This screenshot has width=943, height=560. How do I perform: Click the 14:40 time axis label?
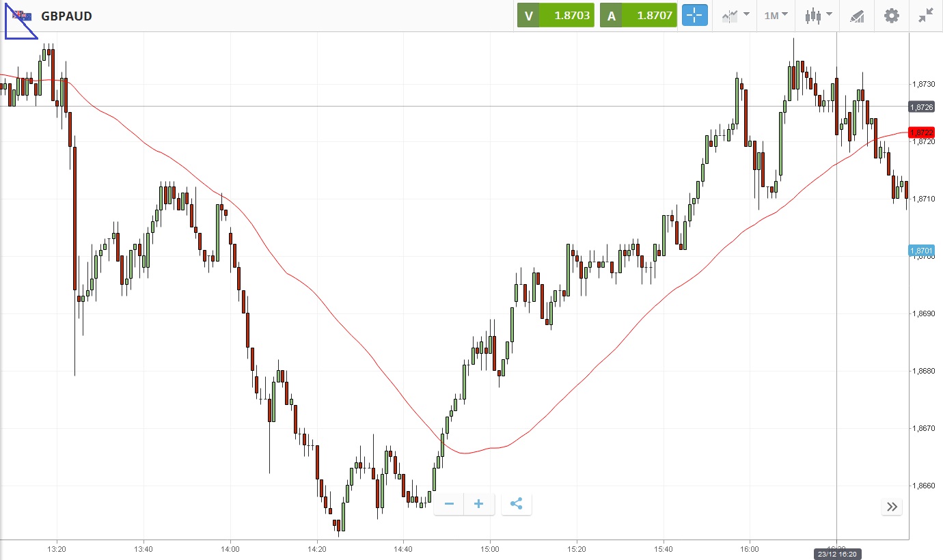pos(403,548)
